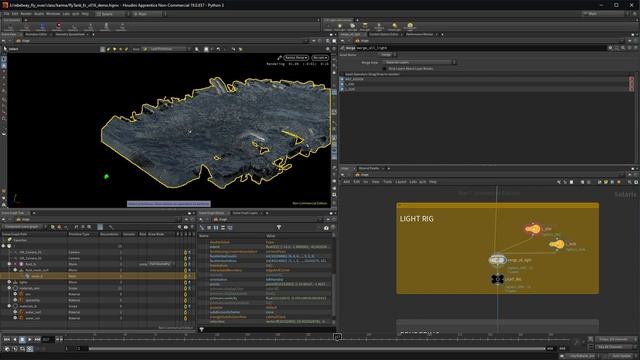The image size is (640, 360).
Task: Collapse the materials_env row in scene graph tree
Action: coord(9,288)
